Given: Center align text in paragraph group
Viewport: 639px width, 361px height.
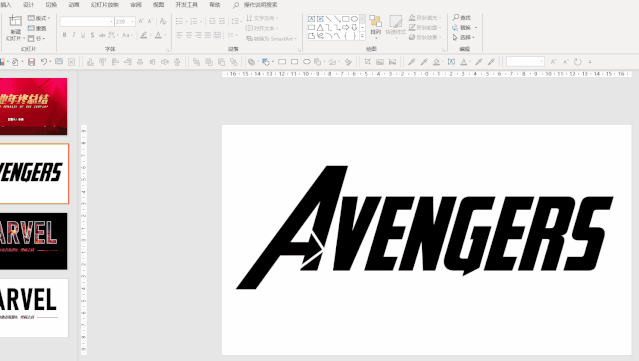Looking at the screenshot, I should [189, 35].
